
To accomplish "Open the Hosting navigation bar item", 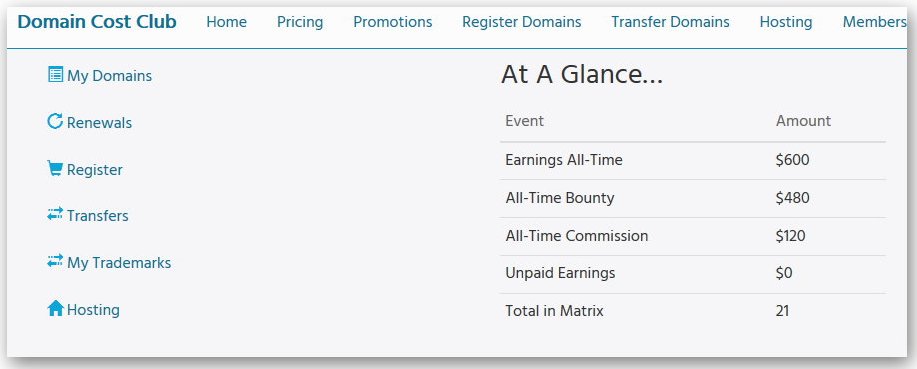I will click(786, 22).
